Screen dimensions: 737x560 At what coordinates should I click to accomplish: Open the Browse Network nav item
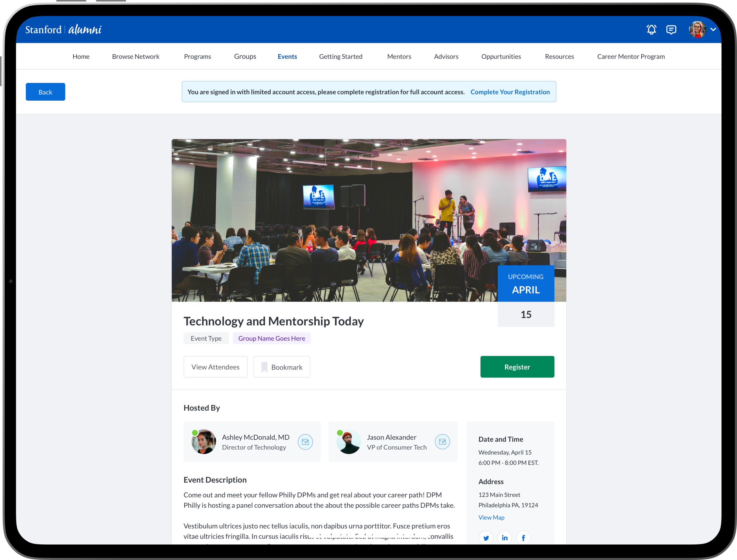(x=135, y=56)
